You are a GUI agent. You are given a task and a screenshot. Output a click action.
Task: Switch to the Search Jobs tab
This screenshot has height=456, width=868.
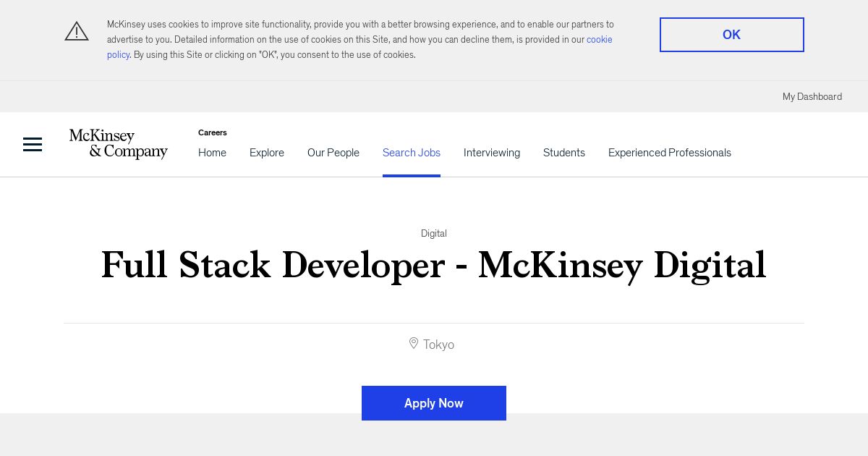pyautogui.click(x=412, y=153)
